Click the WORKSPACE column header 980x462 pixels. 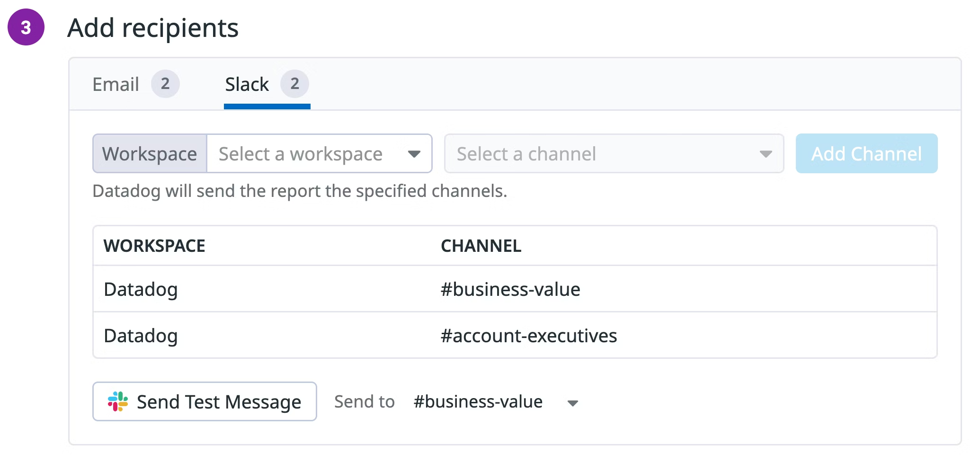154,246
